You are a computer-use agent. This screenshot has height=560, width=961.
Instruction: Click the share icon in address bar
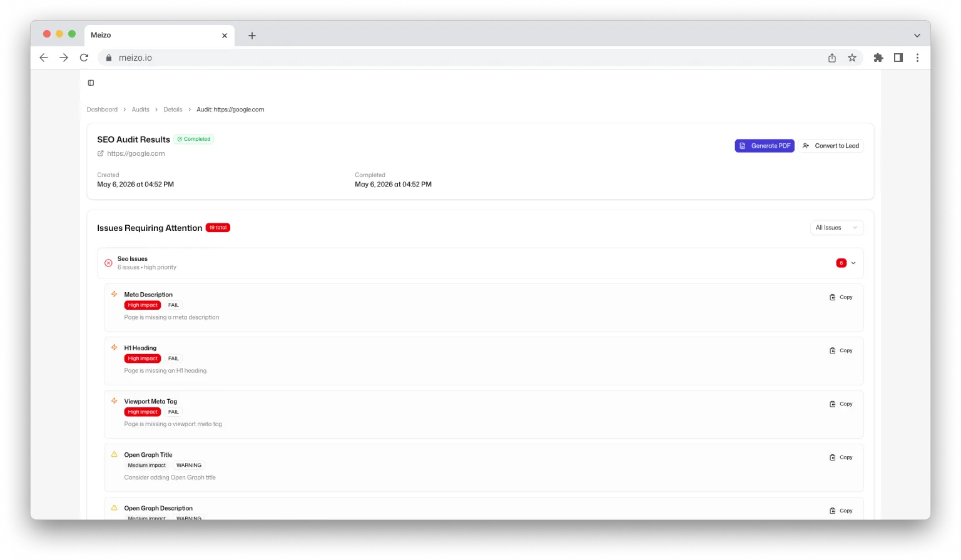coord(832,58)
